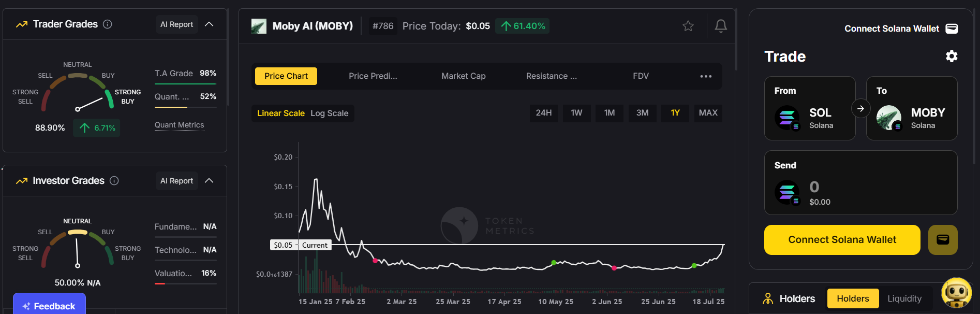Select the 1W time range
This screenshot has height=314, width=980.
[x=576, y=113]
